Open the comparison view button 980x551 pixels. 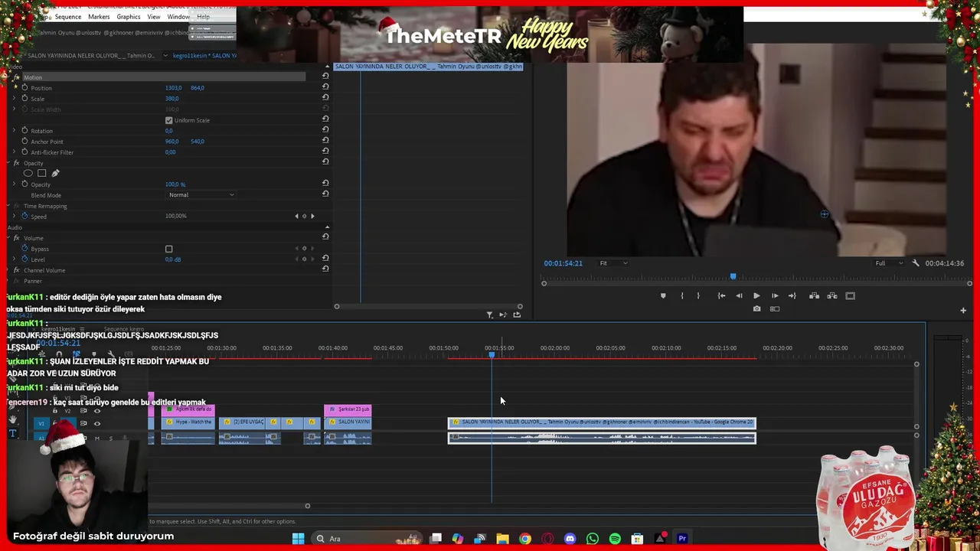click(x=775, y=309)
